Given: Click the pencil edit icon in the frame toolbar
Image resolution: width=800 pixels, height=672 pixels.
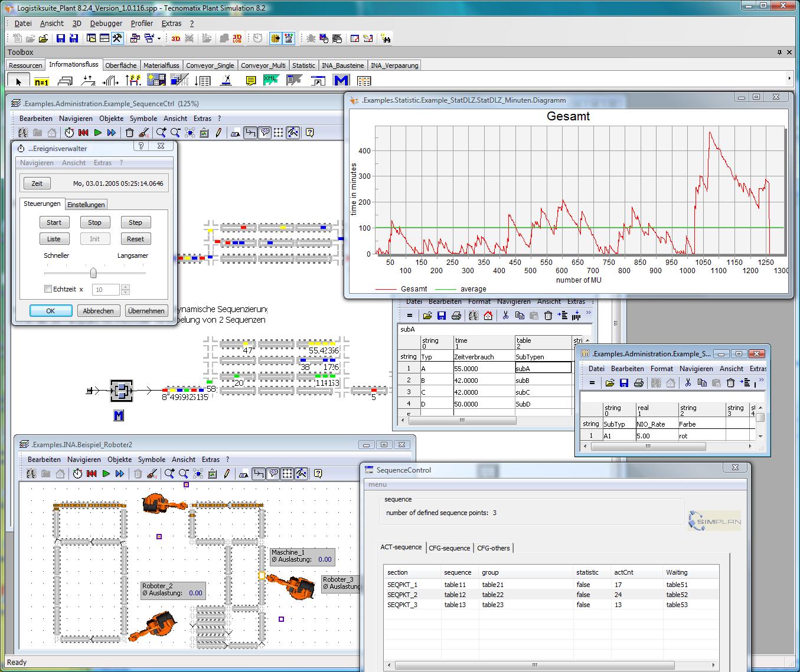Looking at the screenshot, I should pos(218,133).
